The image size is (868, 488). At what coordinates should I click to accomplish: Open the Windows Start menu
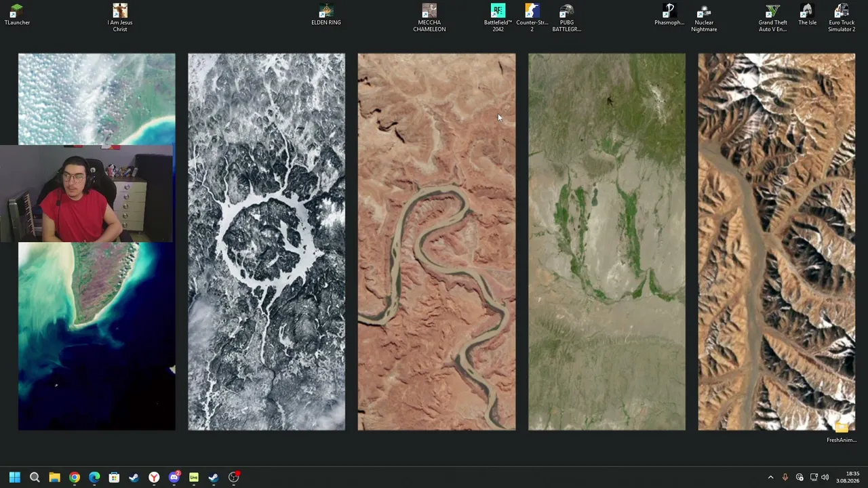(15, 477)
